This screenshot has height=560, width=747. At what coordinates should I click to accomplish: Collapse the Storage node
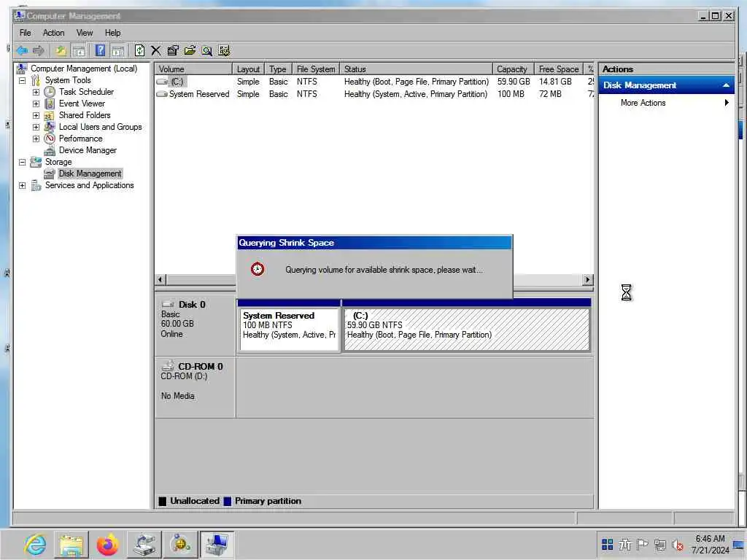pos(23,162)
